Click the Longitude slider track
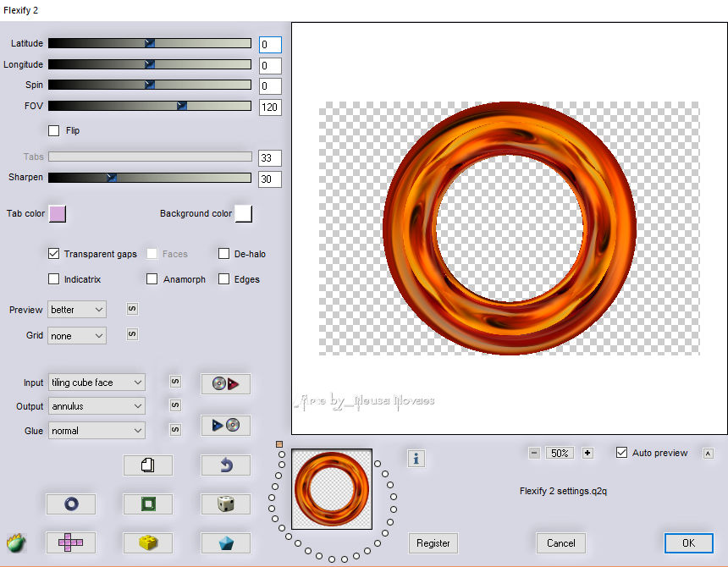This screenshot has height=567, width=728. [150, 64]
